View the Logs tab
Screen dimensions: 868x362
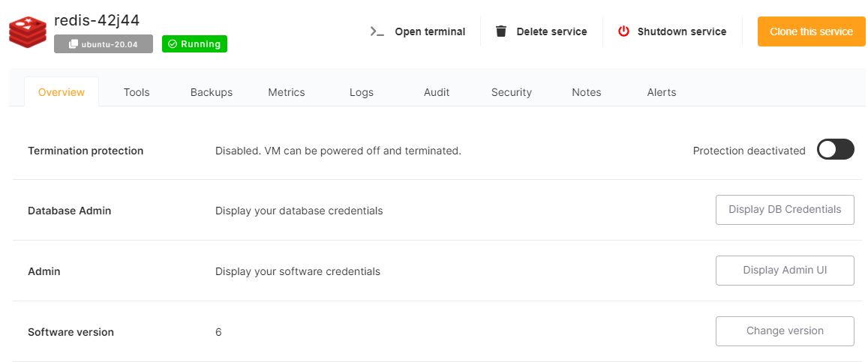pyautogui.click(x=362, y=92)
